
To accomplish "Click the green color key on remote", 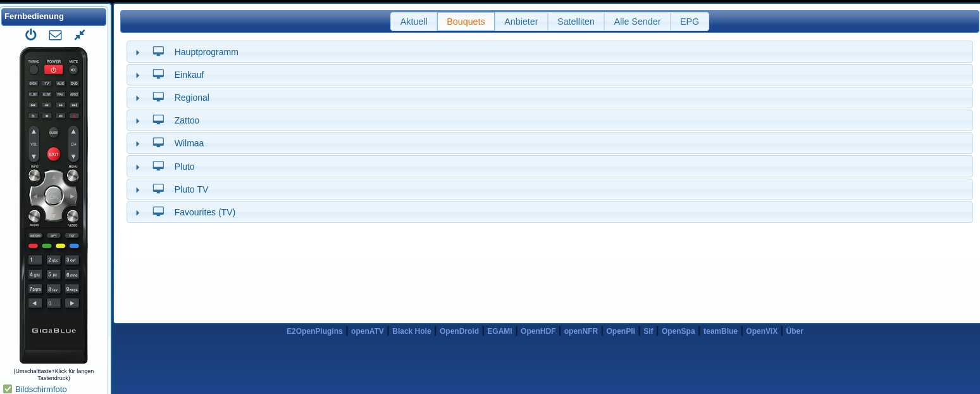I will 47,246.
